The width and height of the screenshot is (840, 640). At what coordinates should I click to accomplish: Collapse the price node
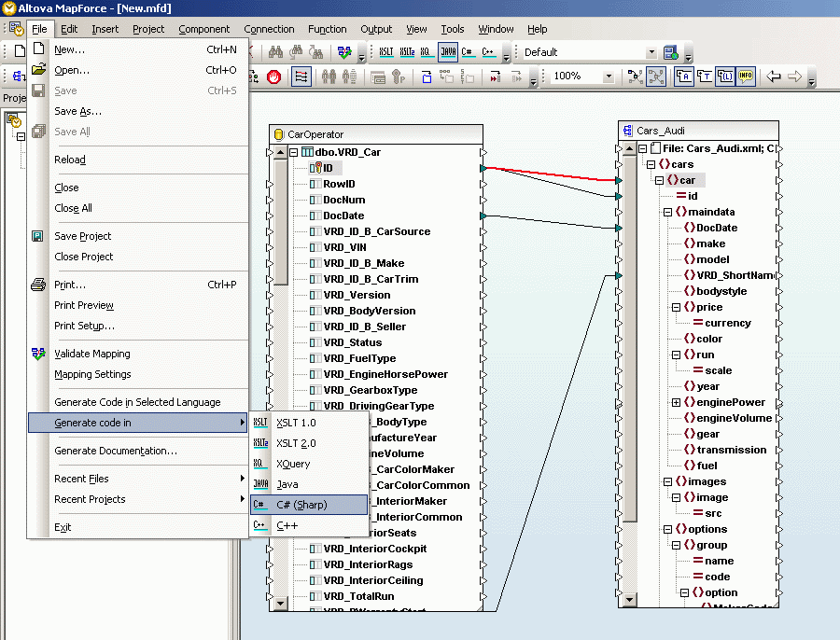click(676, 308)
